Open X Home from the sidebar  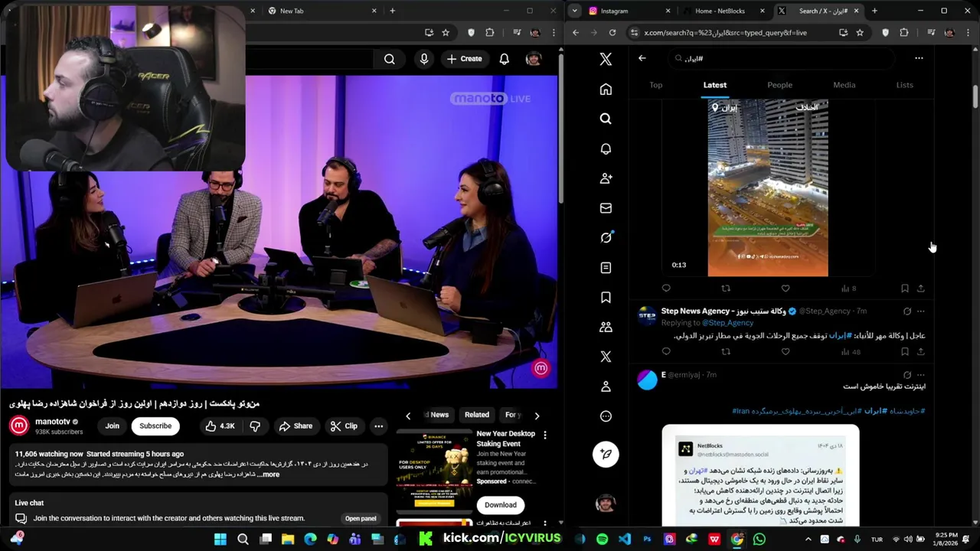click(x=606, y=90)
